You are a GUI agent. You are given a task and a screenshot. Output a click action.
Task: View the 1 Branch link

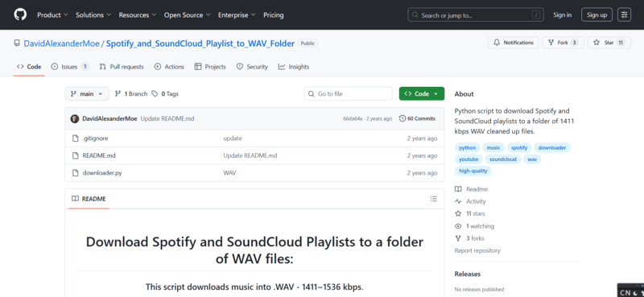(131, 93)
